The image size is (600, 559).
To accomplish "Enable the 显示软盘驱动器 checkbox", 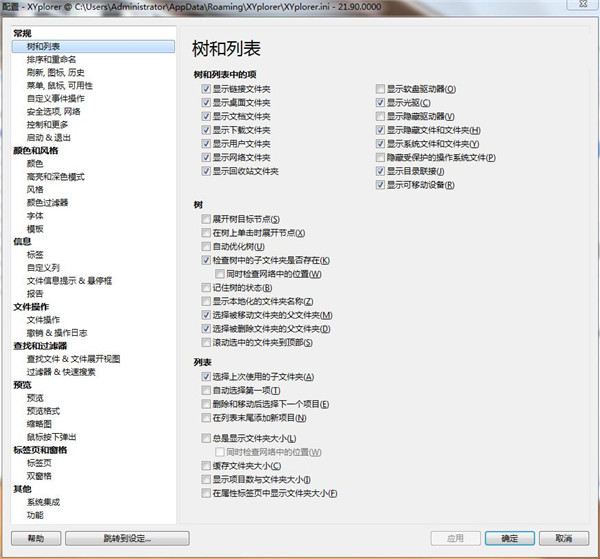I will [x=380, y=89].
